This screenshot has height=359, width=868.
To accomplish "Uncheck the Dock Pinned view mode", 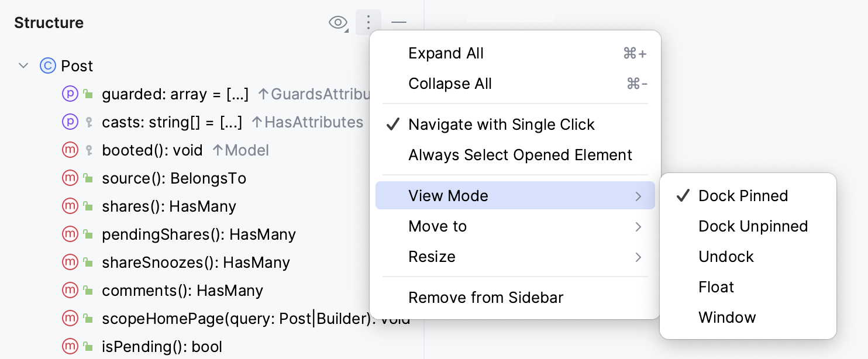I will (x=743, y=195).
